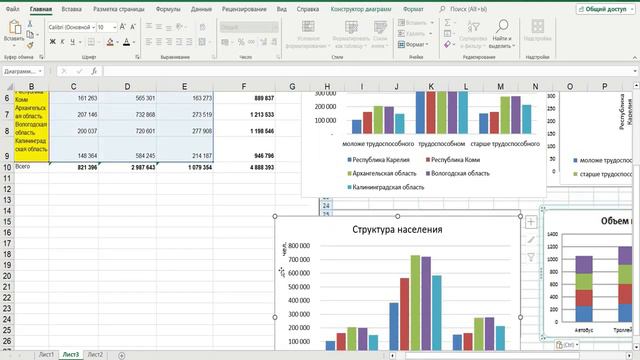The image size is (640, 360).
Task: Click the Copy icon in clipboard group
Action: (x=30, y=35)
